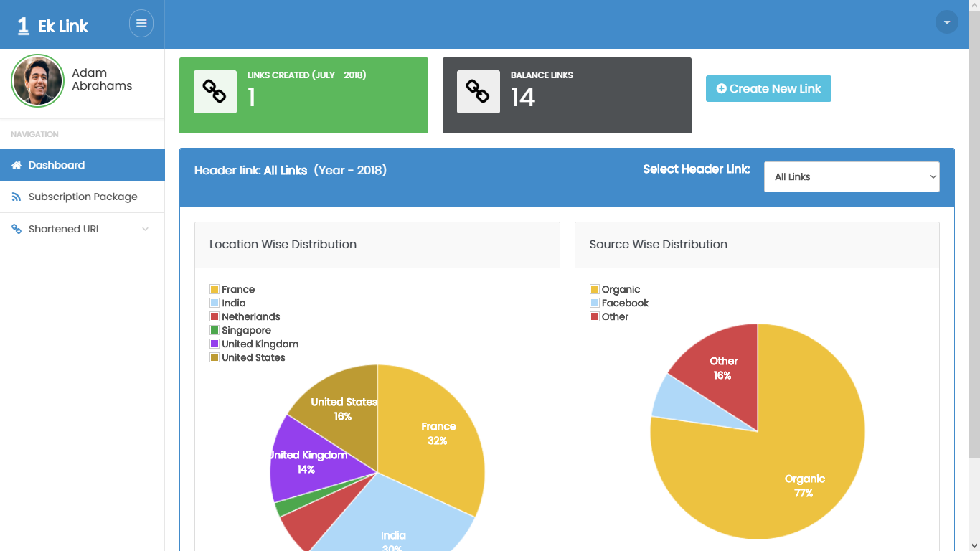
Task: Click the Ek Link logo
Action: point(53,26)
